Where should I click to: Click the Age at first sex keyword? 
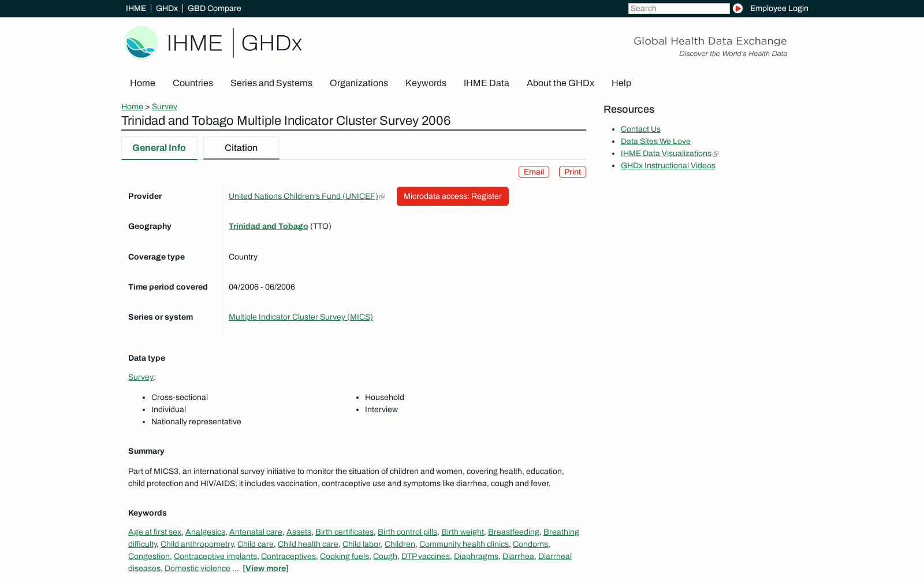tap(155, 532)
